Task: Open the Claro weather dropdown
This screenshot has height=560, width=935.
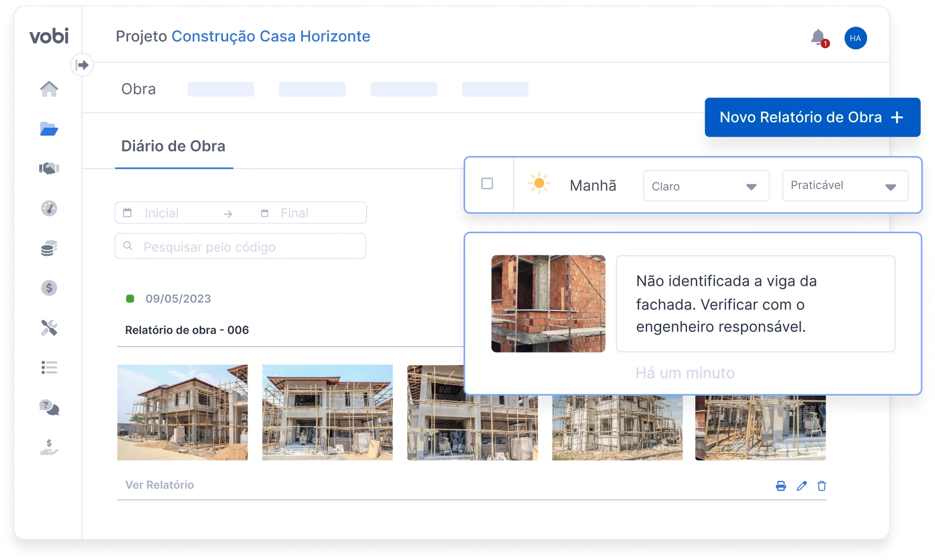Action: click(706, 185)
